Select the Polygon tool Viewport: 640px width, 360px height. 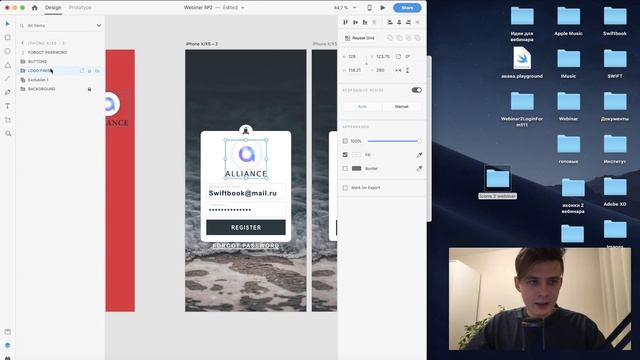tap(8, 65)
